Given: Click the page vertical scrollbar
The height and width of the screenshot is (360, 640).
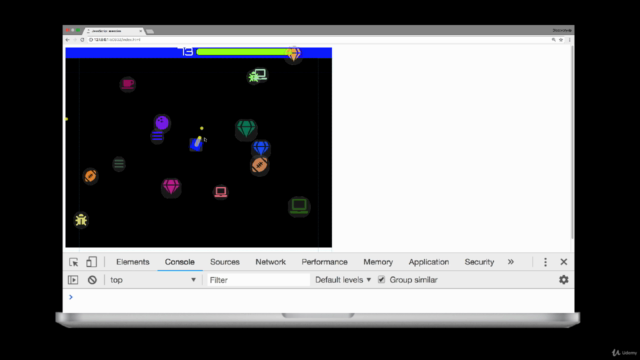Looking at the screenshot, I should tap(572, 143).
